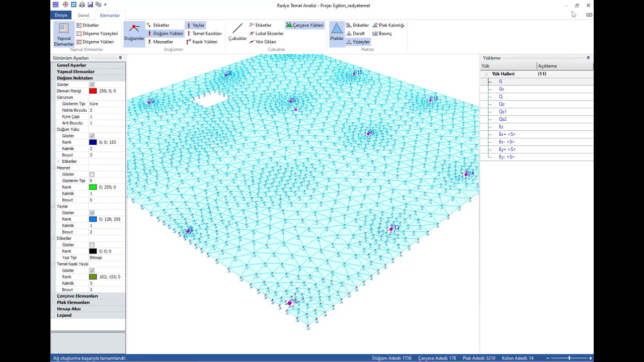Show Temel Kazıkları

tap(204, 34)
